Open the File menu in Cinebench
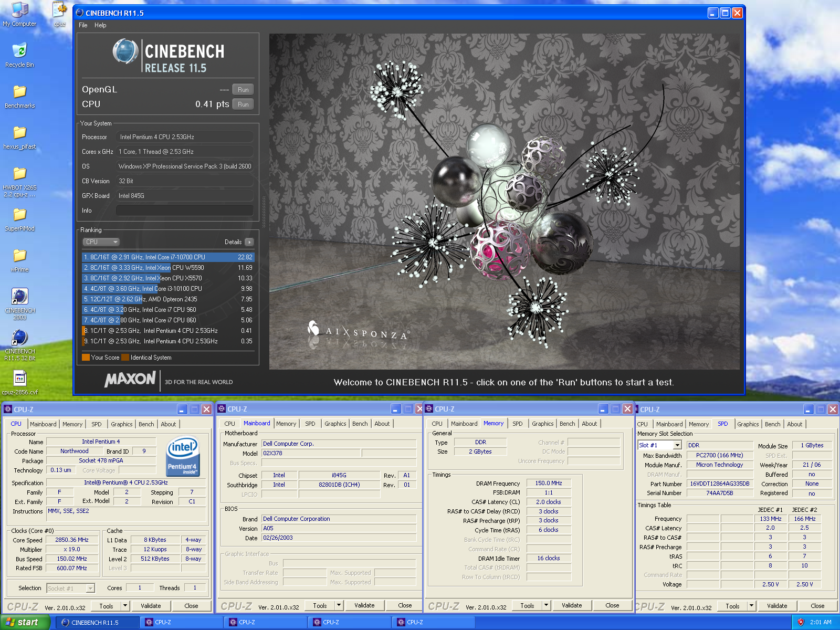 click(83, 25)
